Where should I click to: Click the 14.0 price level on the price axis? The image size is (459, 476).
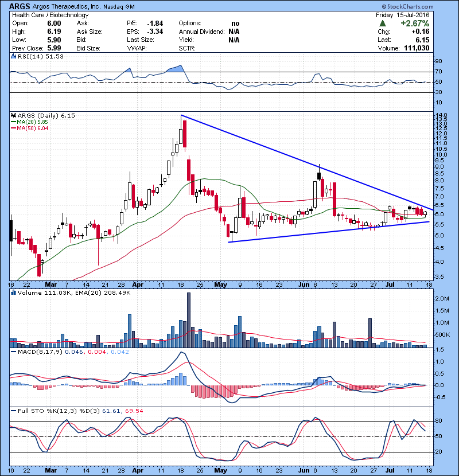point(441,115)
